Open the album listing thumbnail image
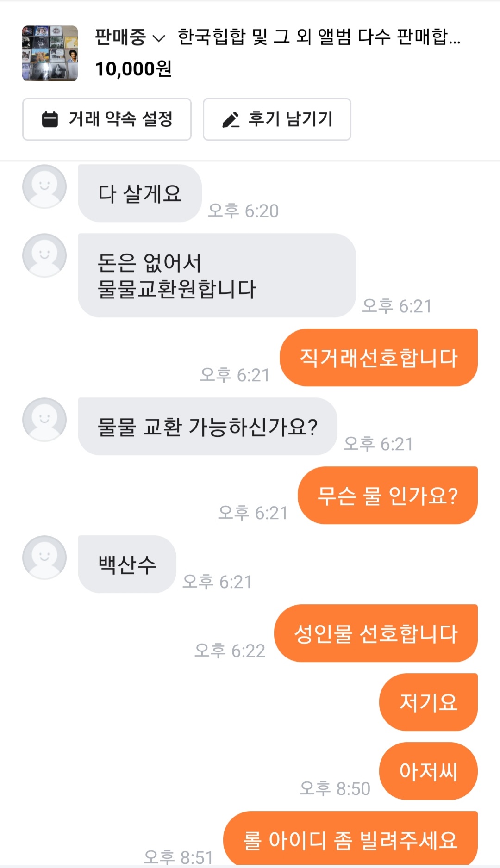Image resolution: width=500 pixels, height=868 pixels. tap(50, 53)
